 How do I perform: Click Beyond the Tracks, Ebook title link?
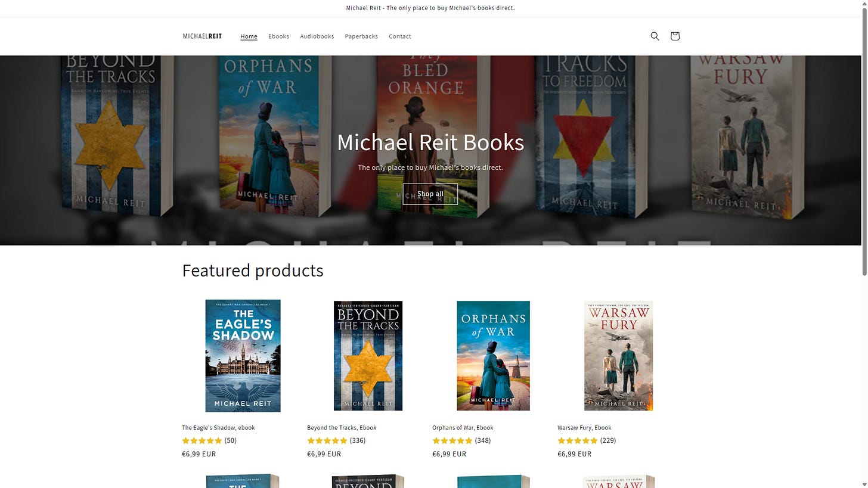point(342,427)
